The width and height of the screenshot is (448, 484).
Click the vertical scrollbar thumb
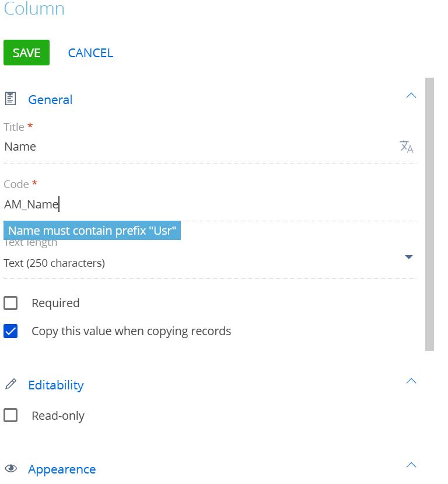tap(429, 214)
